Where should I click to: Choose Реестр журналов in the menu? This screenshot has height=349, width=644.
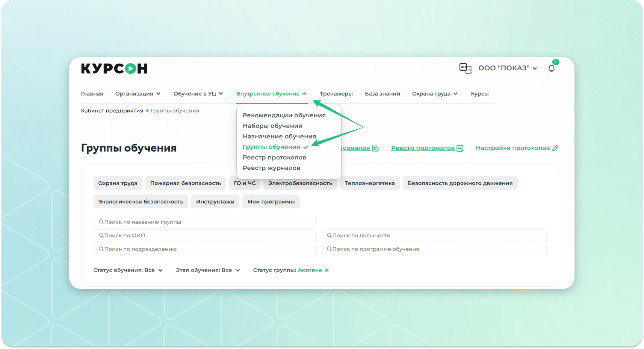[271, 168]
